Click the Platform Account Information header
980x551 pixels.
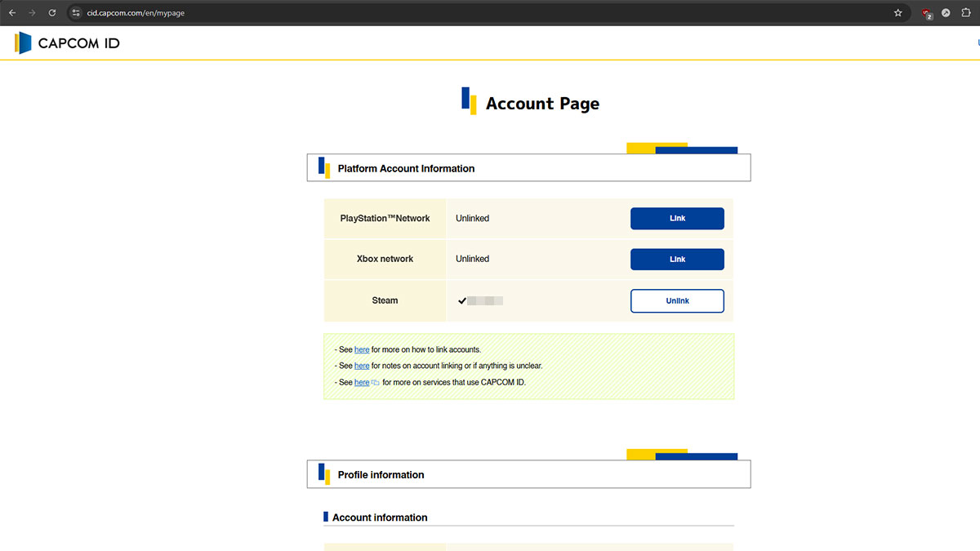click(x=406, y=168)
